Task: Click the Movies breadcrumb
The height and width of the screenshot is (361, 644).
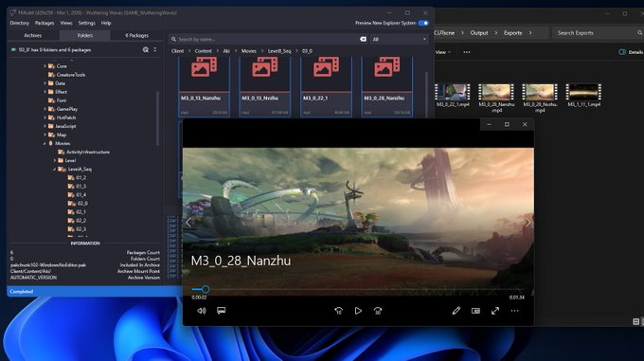Action: pos(248,51)
